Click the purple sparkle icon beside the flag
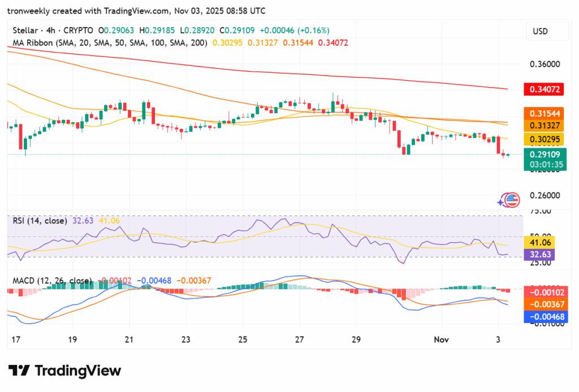The height and width of the screenshot is (392, 579). click(x=502, y=201)
